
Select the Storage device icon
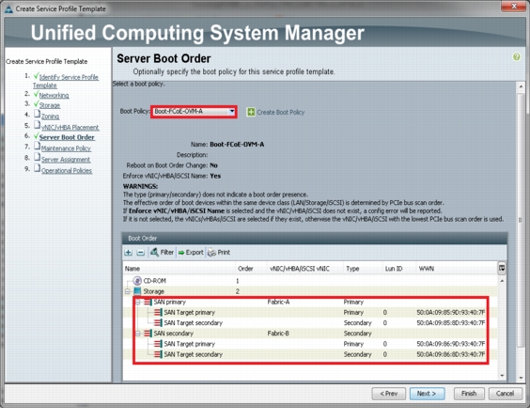137,291
